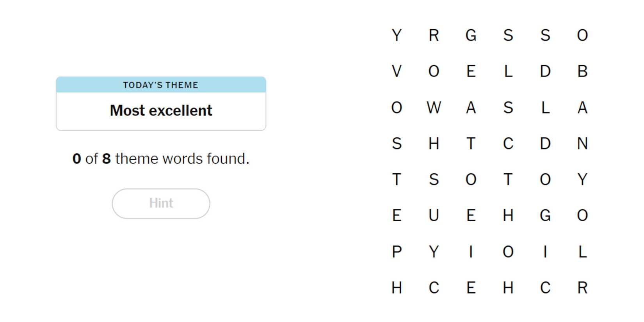
Task: Click the Hint button
Action: [x=161, y=203]
